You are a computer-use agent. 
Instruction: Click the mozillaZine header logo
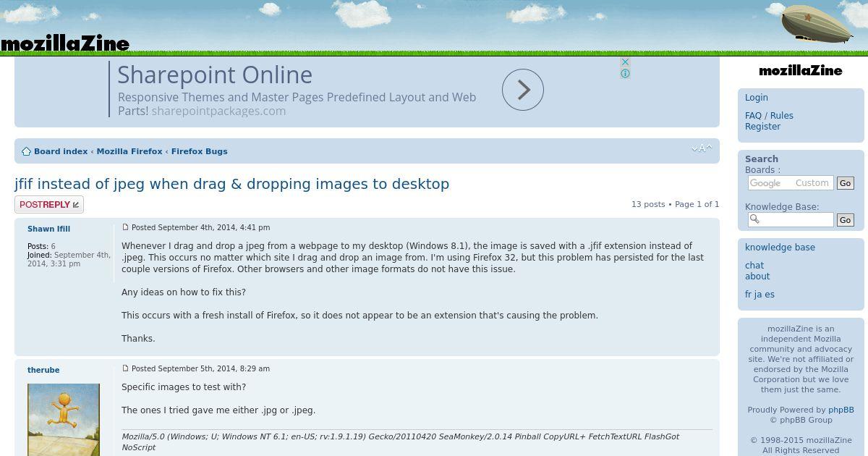[x=65, y=43]
